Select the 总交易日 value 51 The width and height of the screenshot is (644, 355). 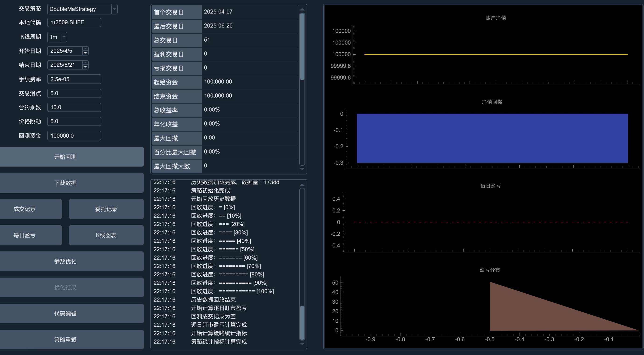point(250,40)
